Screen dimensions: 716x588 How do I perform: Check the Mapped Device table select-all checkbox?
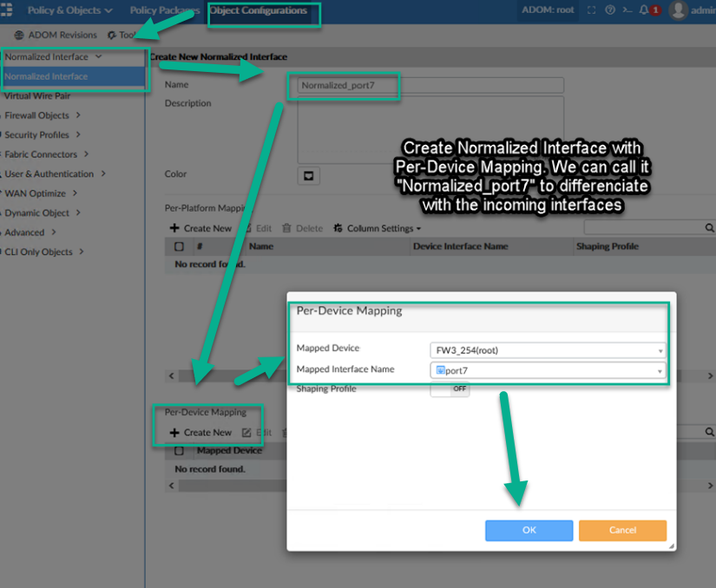click(180, 451)
